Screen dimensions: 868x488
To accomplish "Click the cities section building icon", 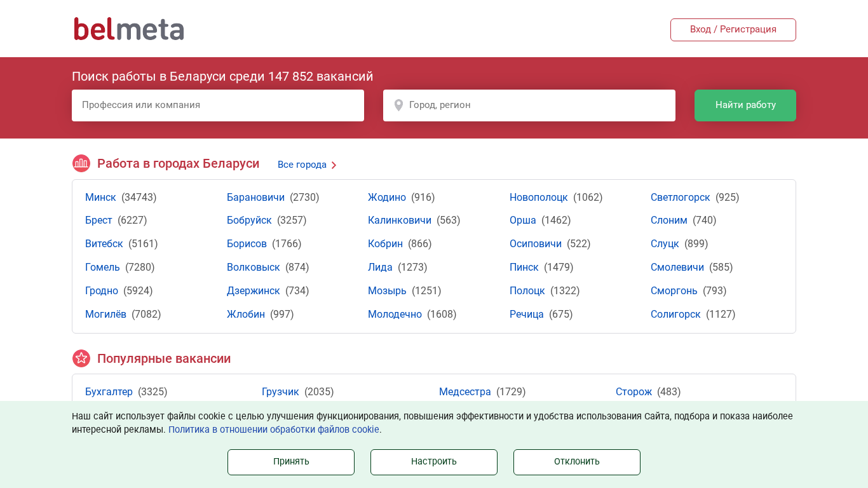I will [81, 163].
